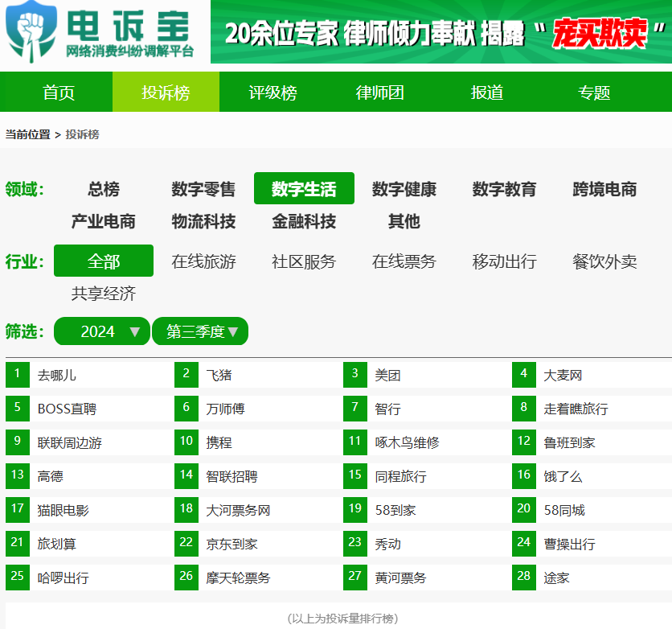This screenshot has height=629, width=672.
Task: Select 总榜 domain filter
Action: coord(103,189)
